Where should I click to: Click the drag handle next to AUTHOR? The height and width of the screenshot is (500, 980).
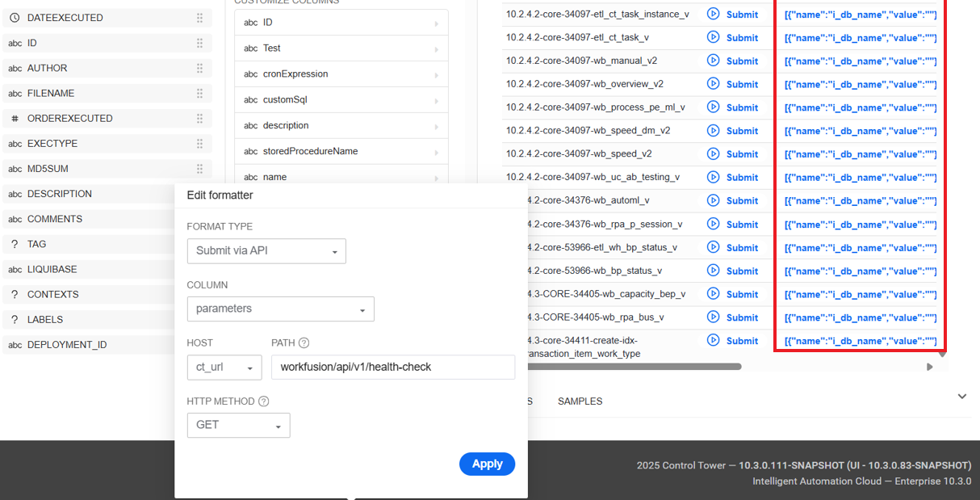click(199, 68)
